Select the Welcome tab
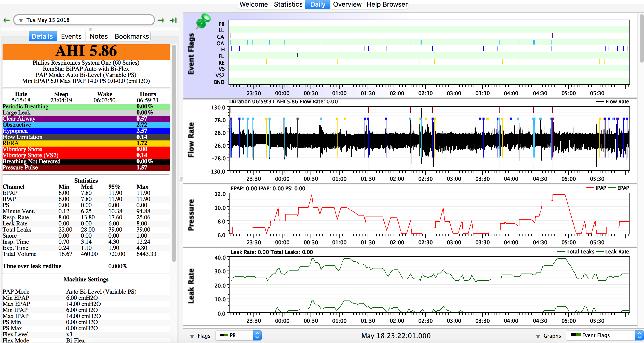The width and height of the screenshot is (644, 343). tap(254, 4)
